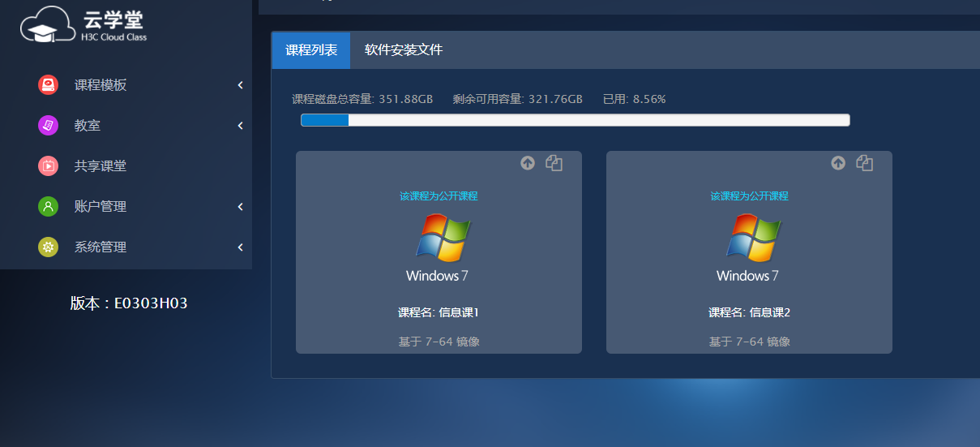Screen dimensions: 980x447
Task: Click the 教室 purple sidebar icon
Action: point(48,126)
